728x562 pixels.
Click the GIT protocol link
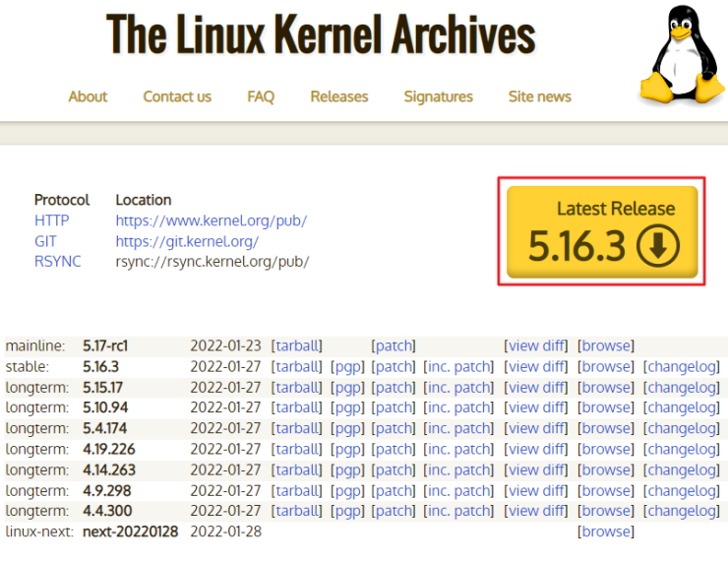click(45, 241)
